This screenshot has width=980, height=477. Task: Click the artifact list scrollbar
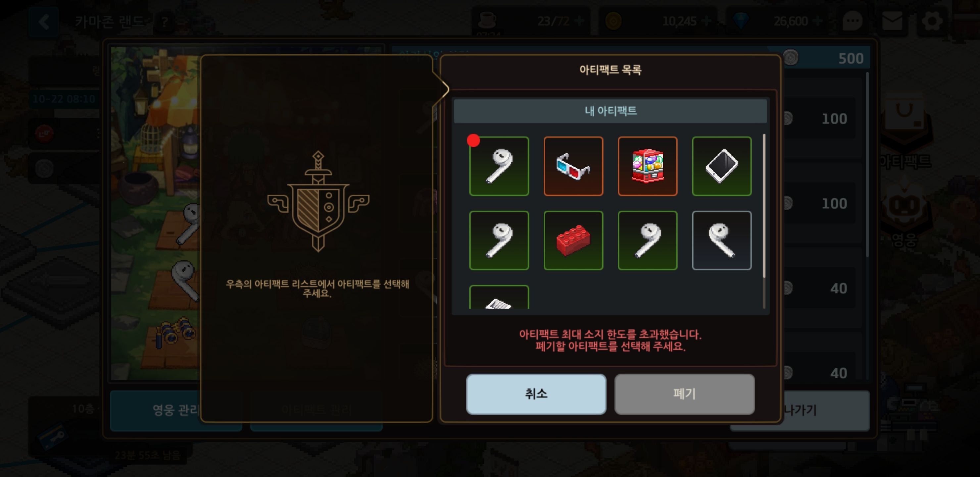coord(764,221)
